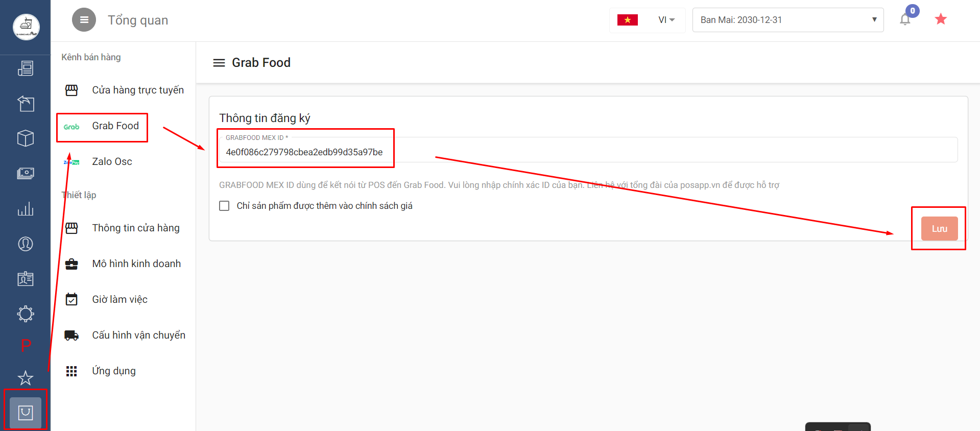Open Cấu hình vận chuyển shipping settings
The height and width of the screenshot is (431, 980).
pos(138,336)
